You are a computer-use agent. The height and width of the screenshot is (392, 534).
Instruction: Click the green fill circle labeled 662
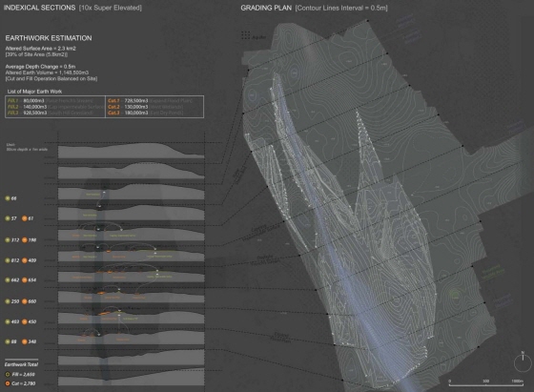[x=8, y=280]
